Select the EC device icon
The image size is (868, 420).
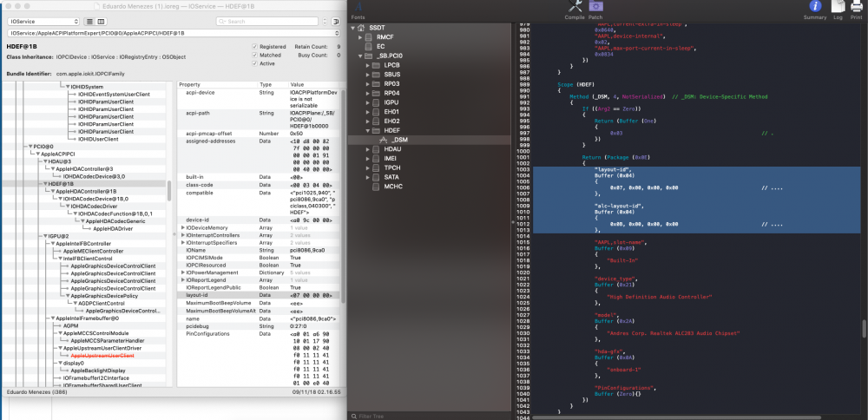coord(369,47)
